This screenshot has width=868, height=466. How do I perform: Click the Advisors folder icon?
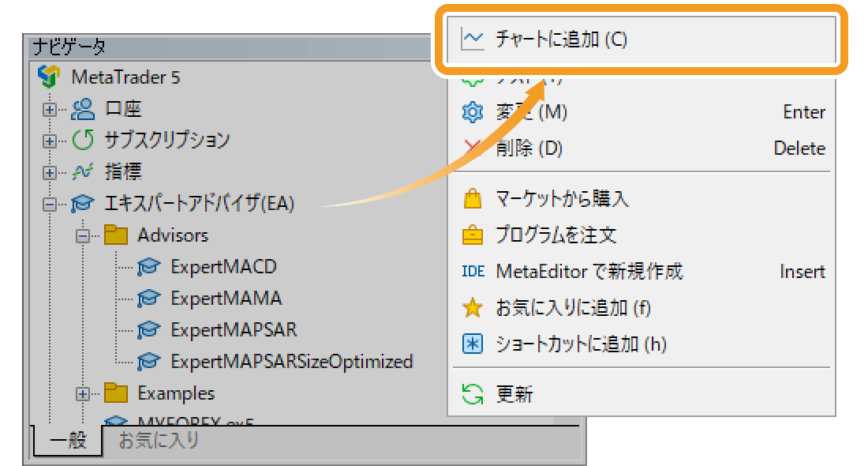tap(116, 235)
